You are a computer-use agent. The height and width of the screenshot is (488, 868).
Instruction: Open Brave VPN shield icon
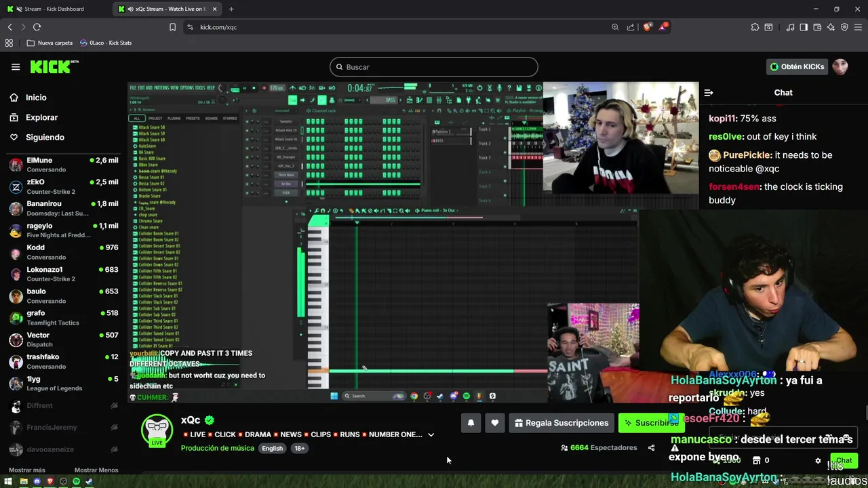(844, 27)
